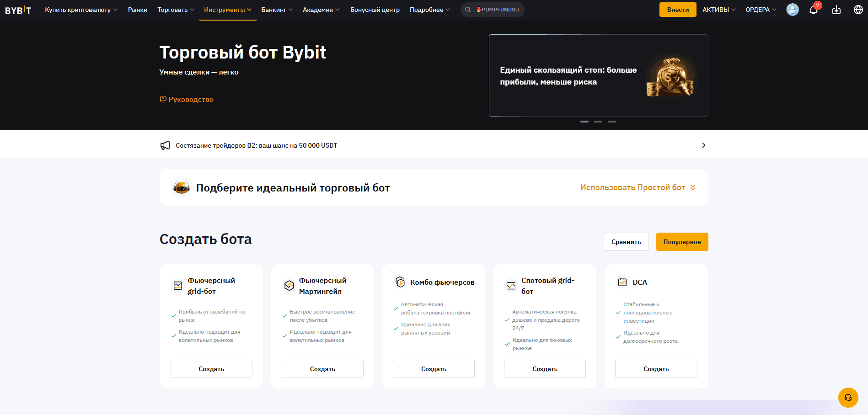Expand the Банкинг menu
The width and height of the screenshot is (868, 415).
[277, 10]
